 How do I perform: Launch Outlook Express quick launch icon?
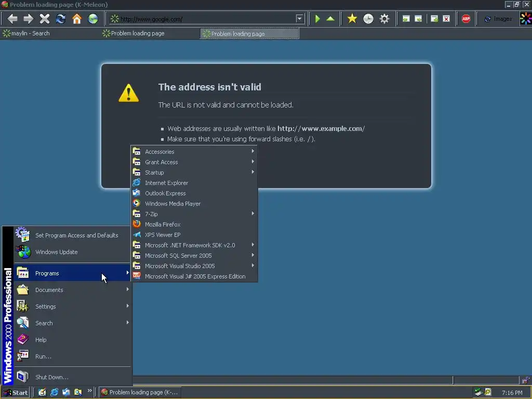(66, 393)
